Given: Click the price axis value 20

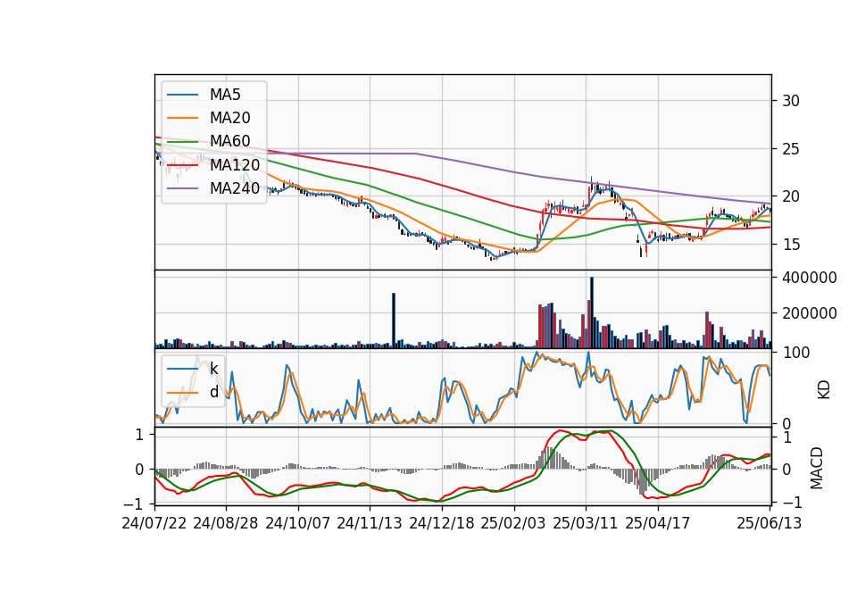Looking at the screenshot, I should pyautogui.click(x=791, y=196).
